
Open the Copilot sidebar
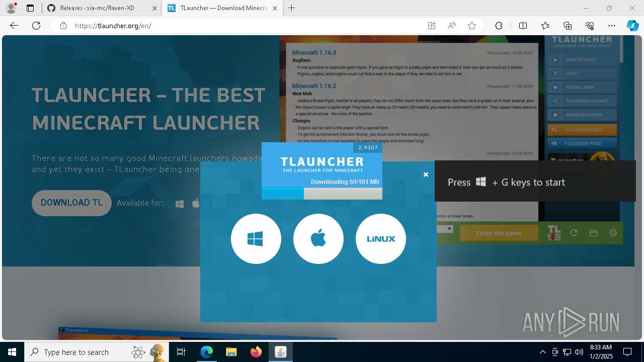[632, 26]
